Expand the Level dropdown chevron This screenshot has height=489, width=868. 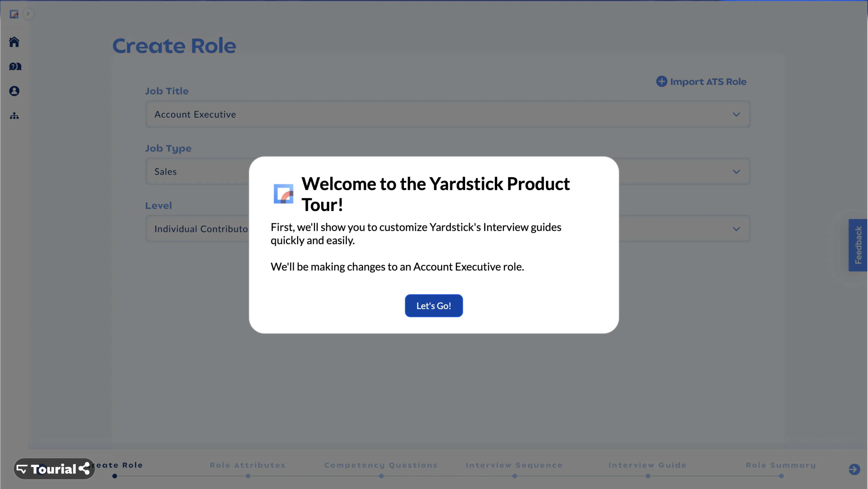pos(736,229)
